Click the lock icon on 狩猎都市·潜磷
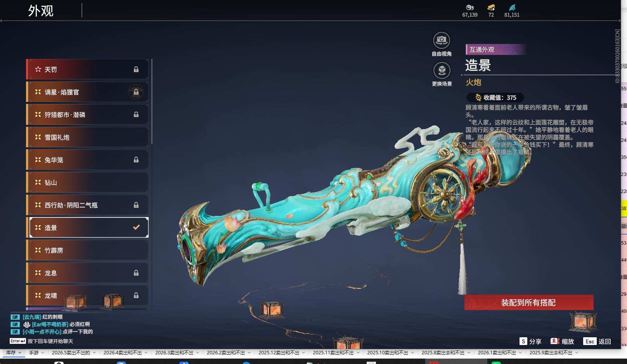The height and width of the screenshot is (364, 627). pyautogui.click(x=136, y=115)
